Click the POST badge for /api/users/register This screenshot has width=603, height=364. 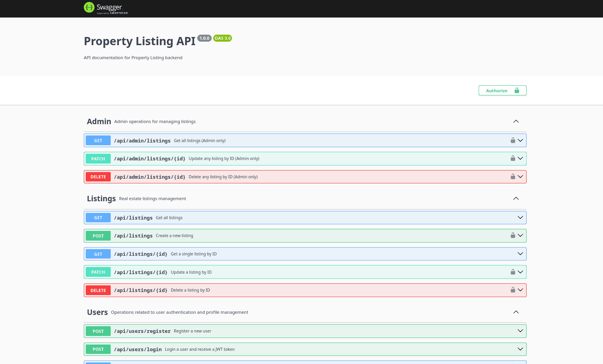(98, 331)
